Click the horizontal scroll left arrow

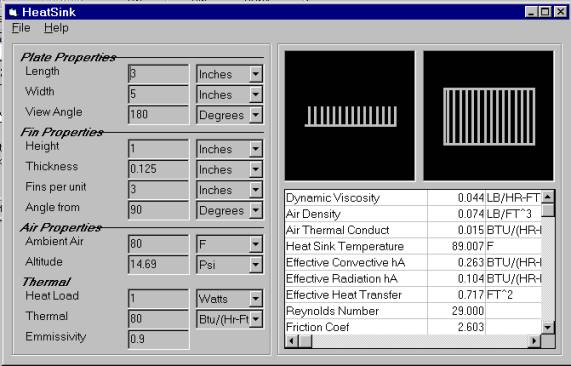292,341
